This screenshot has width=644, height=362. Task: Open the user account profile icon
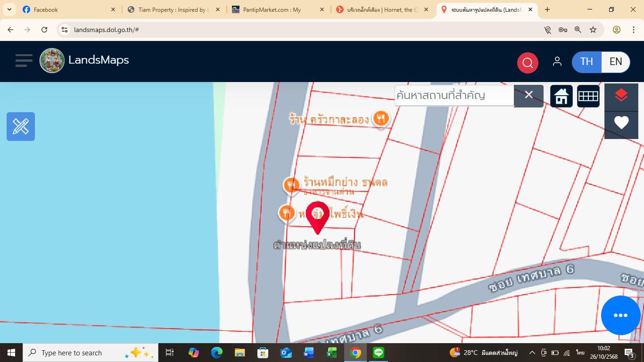click(557, 62)
